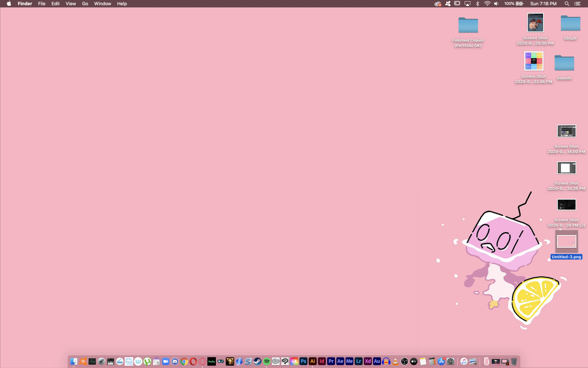
Task: Select Screen Shot 2020-0...33.46 PM thumbnail
Action: 534,61
